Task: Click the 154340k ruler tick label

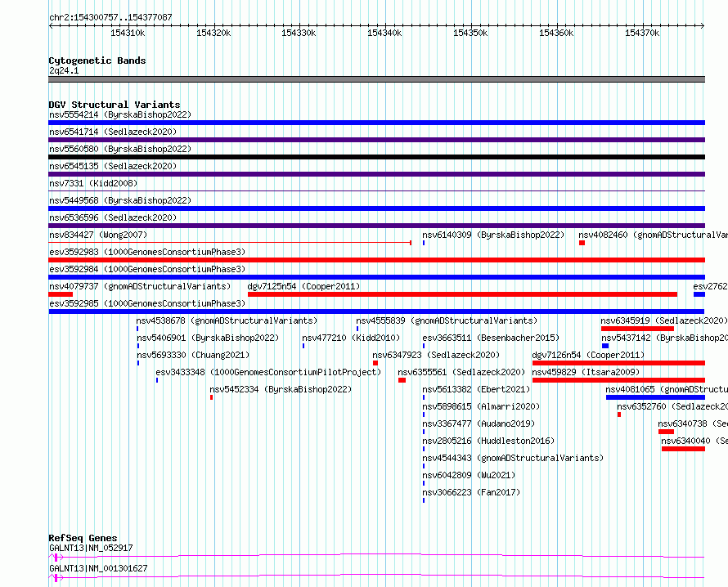Action: 385,33
